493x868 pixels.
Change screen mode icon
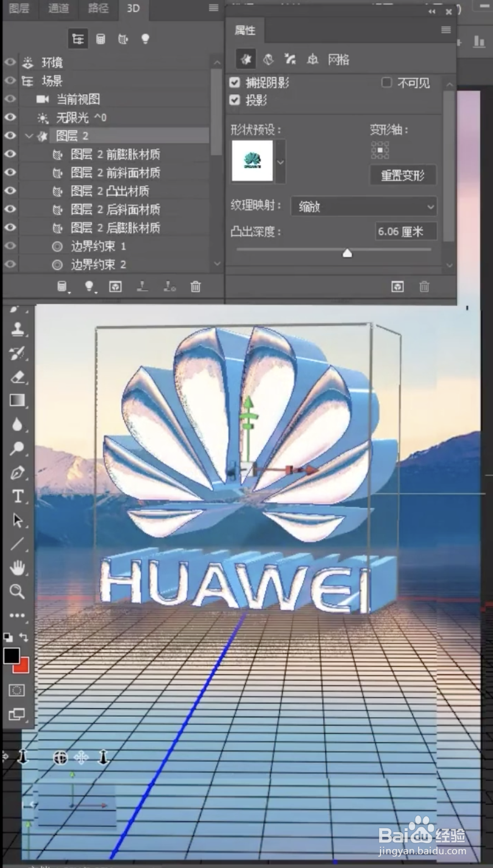click(17, 715)
